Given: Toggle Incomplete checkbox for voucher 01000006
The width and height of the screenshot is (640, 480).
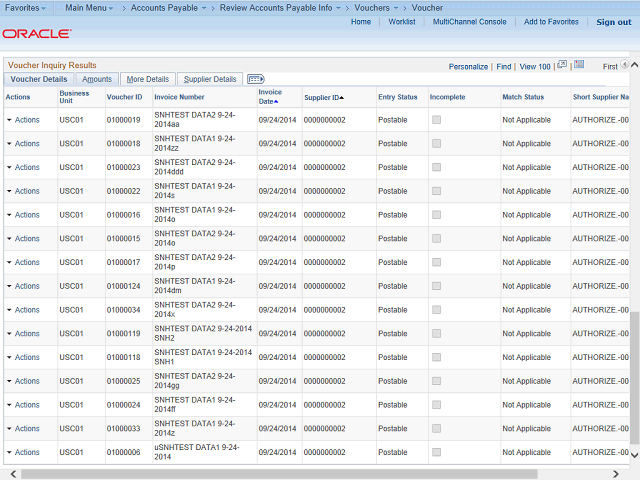Looking at the screenshot, I should pos(436,452).
